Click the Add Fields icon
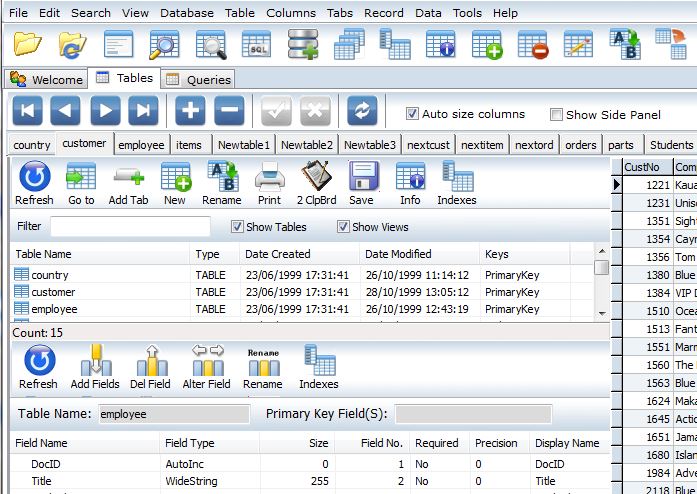Screen dimensions: 697x494 pos(95,368)
